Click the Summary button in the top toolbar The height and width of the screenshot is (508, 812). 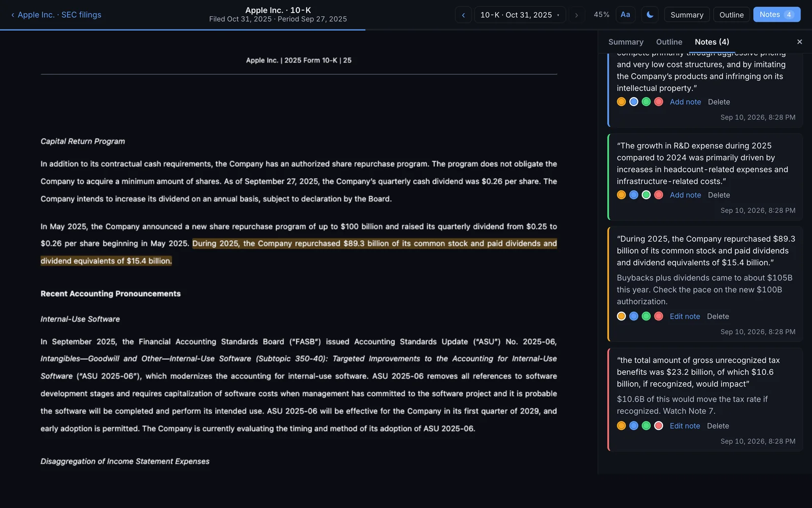point(687,15)
